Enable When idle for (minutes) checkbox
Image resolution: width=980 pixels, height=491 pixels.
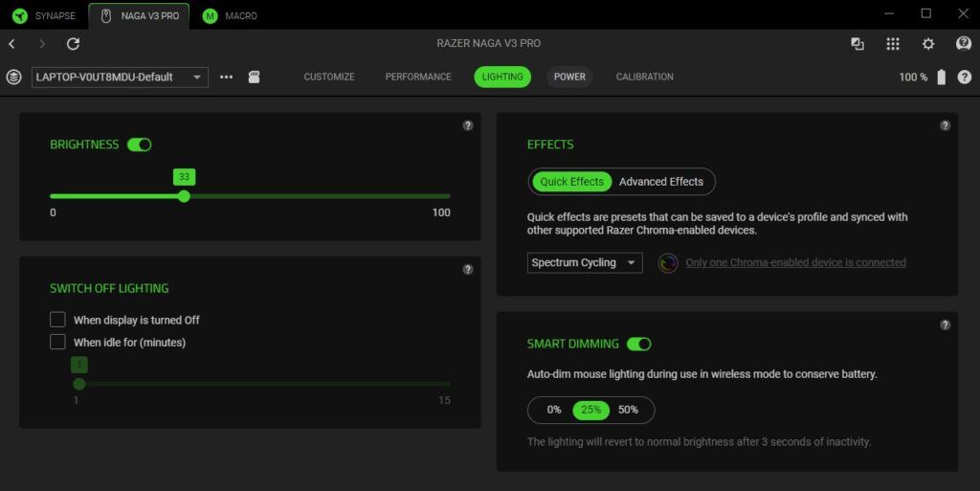point(57,342)
